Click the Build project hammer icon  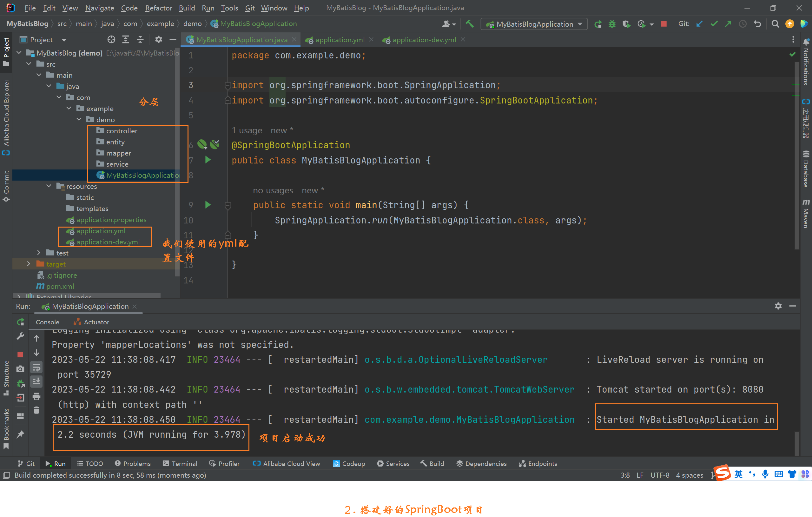click(469, 24)
